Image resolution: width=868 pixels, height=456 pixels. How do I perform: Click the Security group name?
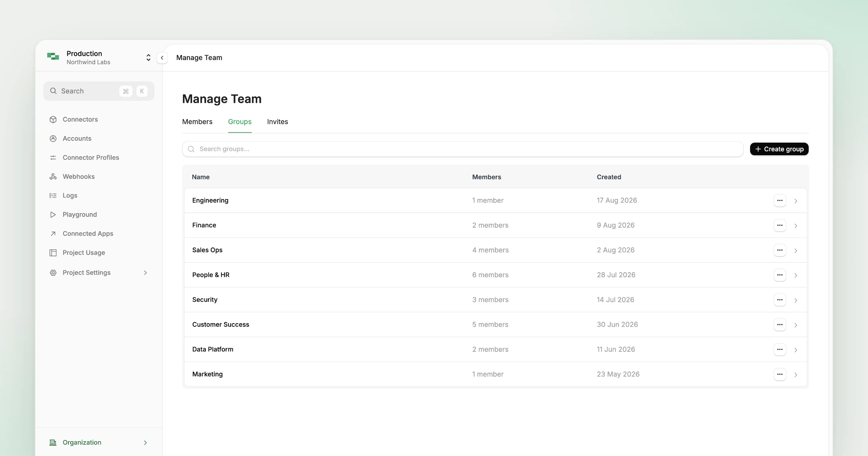click(x=205, y=300)
